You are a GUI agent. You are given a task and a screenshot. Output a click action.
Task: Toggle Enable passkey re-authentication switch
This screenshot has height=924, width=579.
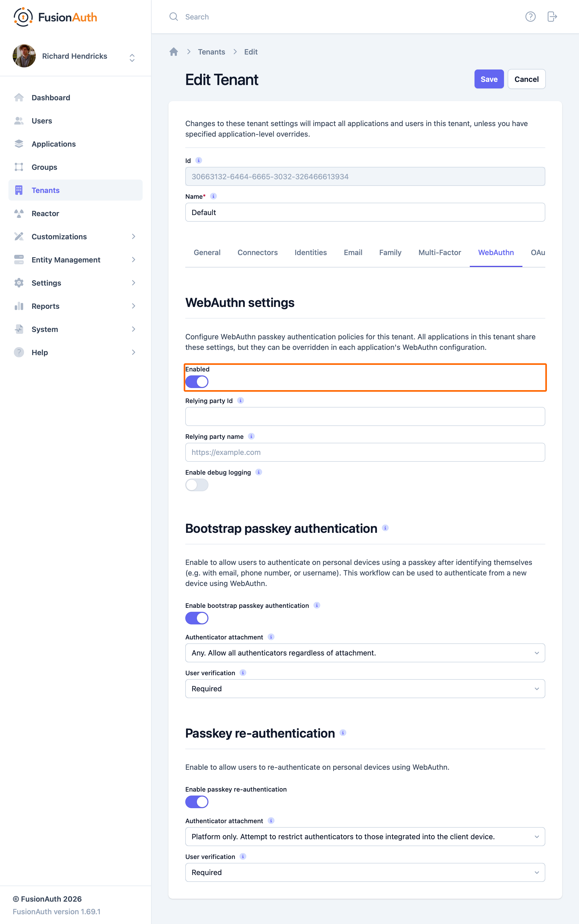pos(197,802)
